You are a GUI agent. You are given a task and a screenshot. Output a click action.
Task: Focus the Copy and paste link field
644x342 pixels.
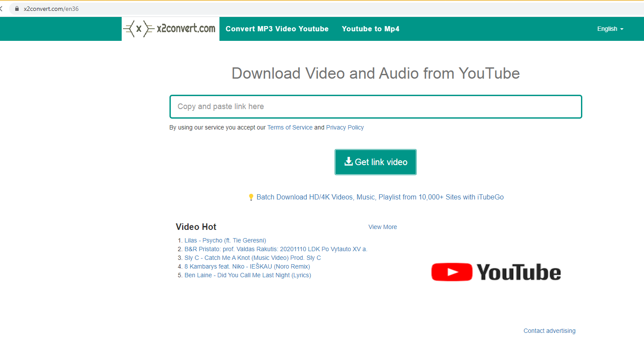pyautogui.click(x=375, y=106)
